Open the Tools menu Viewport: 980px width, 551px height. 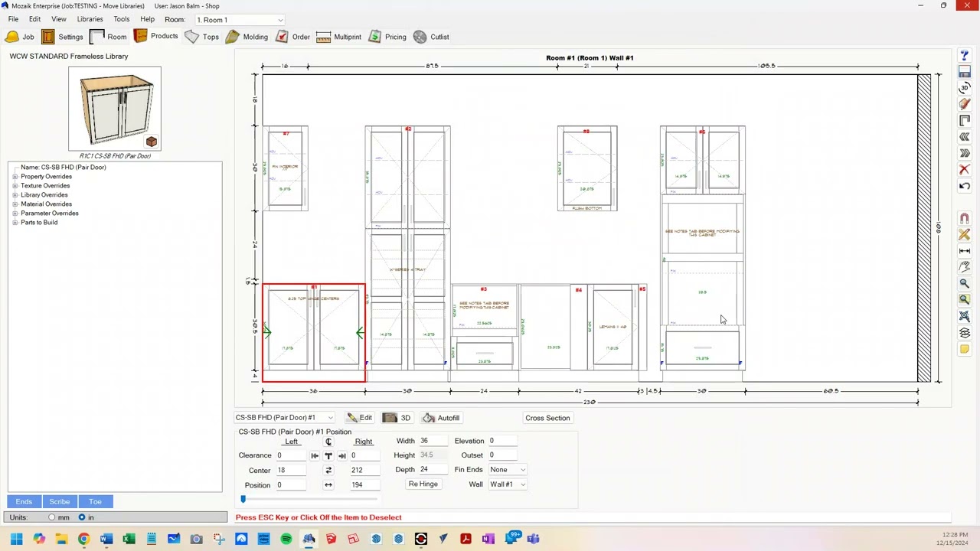pyautogui.click(x=122, y=19)
